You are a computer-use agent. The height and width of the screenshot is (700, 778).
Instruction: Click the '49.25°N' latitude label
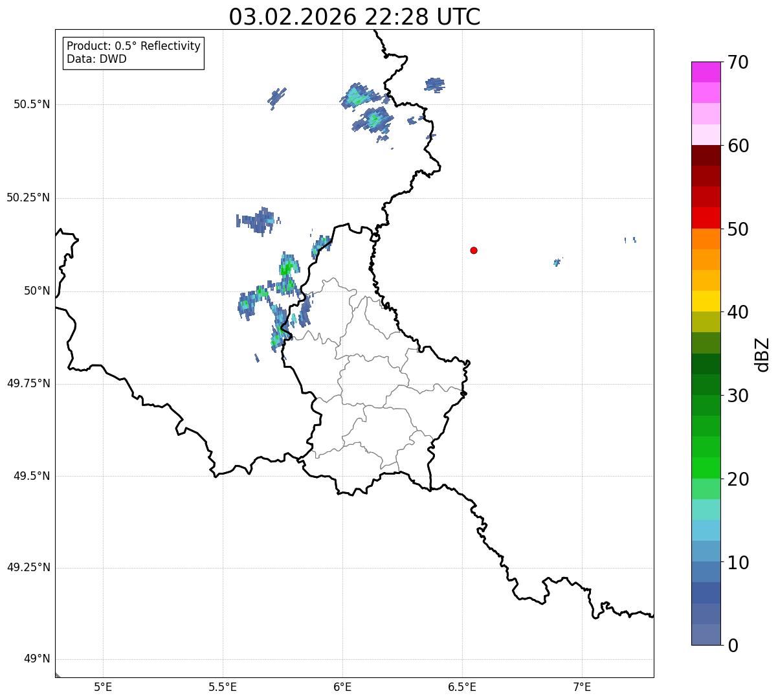pos(28,568)
